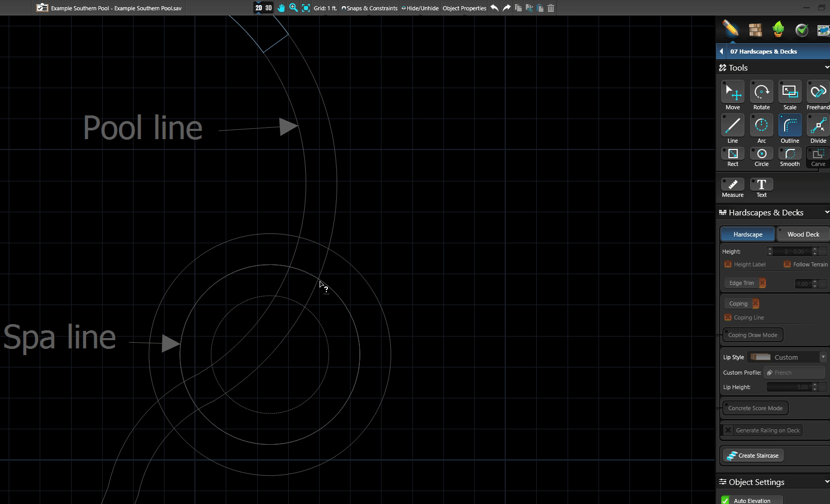This screenshot has width=830, height=504.
Task: Open Object Properties
Action: pos(464,8)
